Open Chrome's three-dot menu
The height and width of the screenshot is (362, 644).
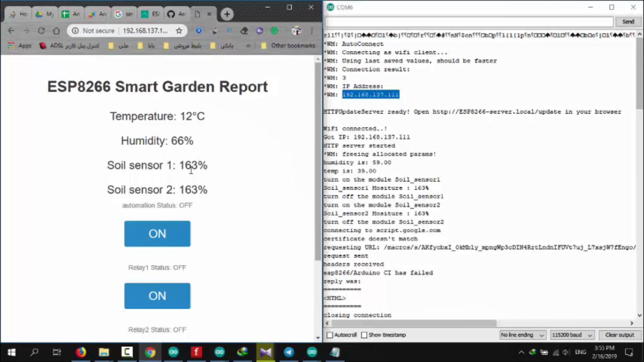[312, 31]
